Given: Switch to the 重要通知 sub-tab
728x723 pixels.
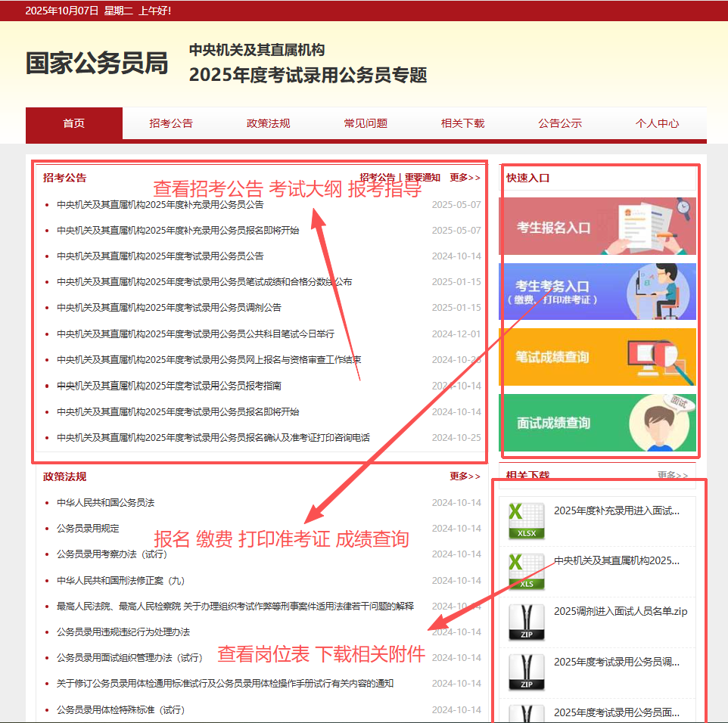Looking at the screenshot, I should [x=422, y=178].
